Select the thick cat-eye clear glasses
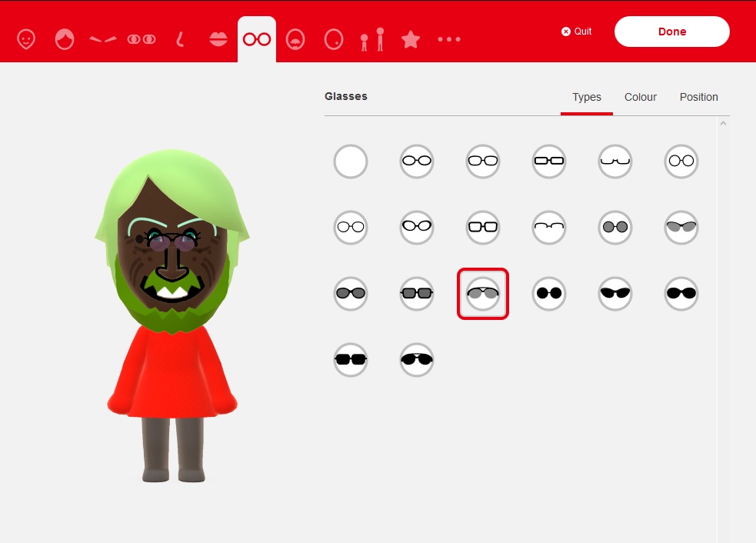This screenshot has width=756, height=543. [417, 227]
